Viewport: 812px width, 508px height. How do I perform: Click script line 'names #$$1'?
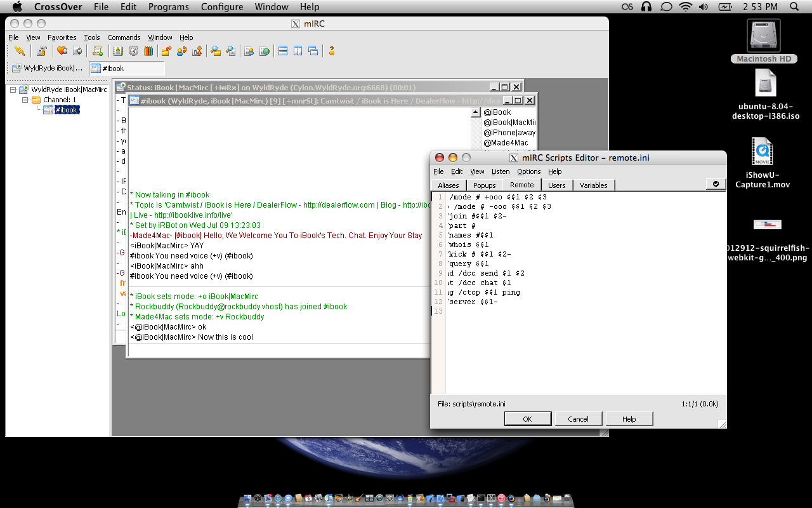point(470,235)
